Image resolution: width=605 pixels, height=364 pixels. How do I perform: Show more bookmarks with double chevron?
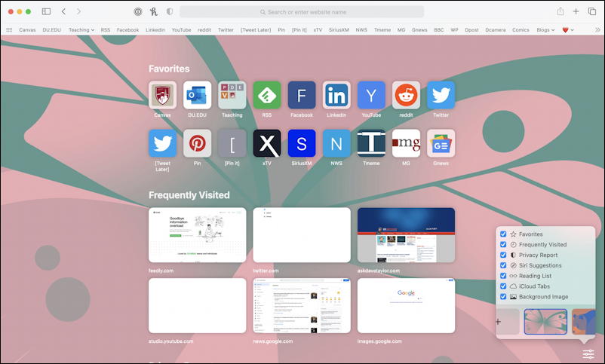(x=597, y=29)
